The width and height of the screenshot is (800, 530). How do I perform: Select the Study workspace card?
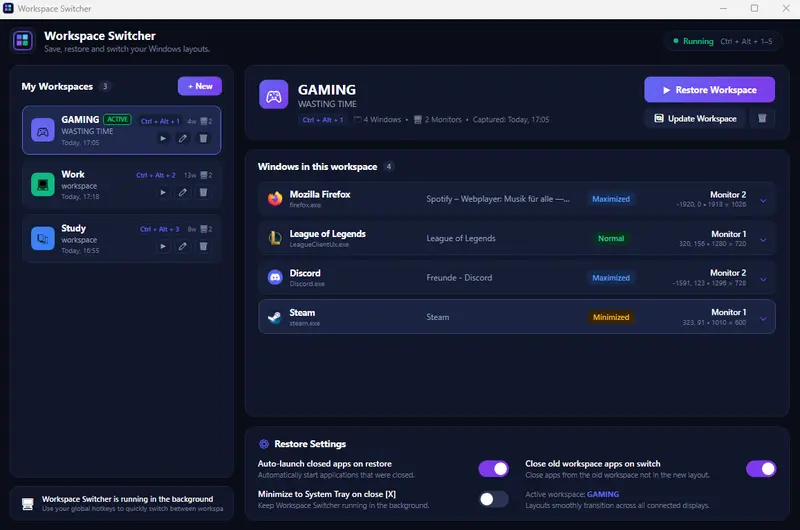point(121,238)
